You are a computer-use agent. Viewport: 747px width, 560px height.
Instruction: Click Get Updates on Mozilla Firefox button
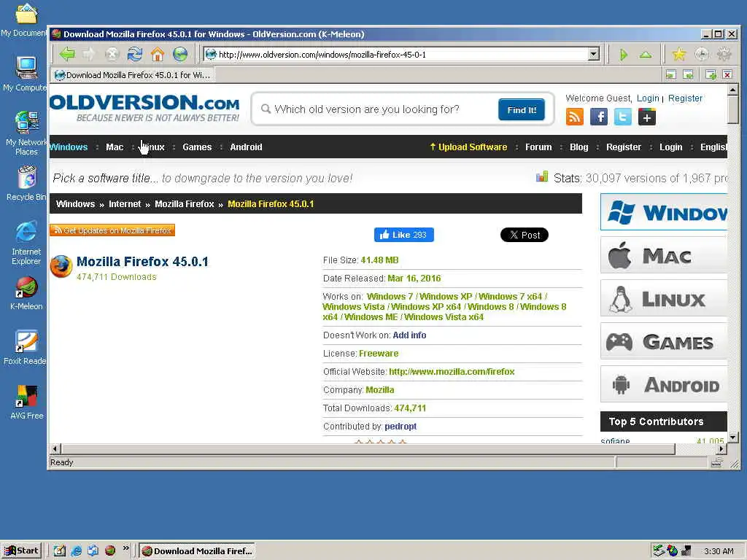112,230
